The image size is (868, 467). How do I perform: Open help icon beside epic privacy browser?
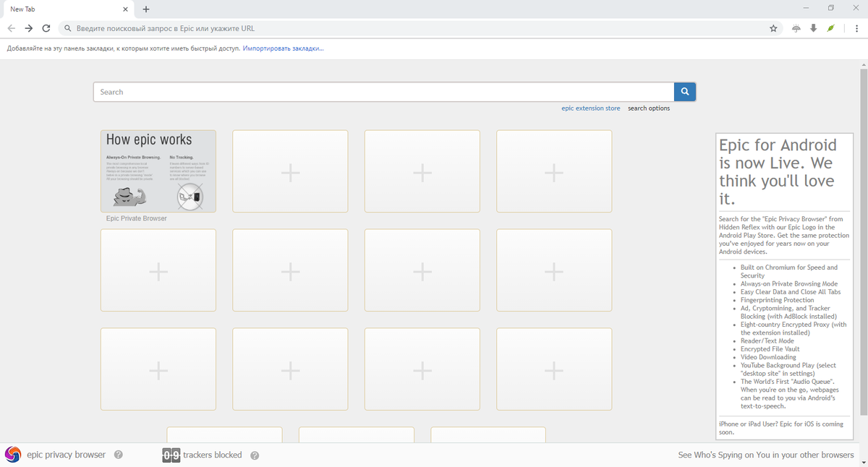pos(119,455)
